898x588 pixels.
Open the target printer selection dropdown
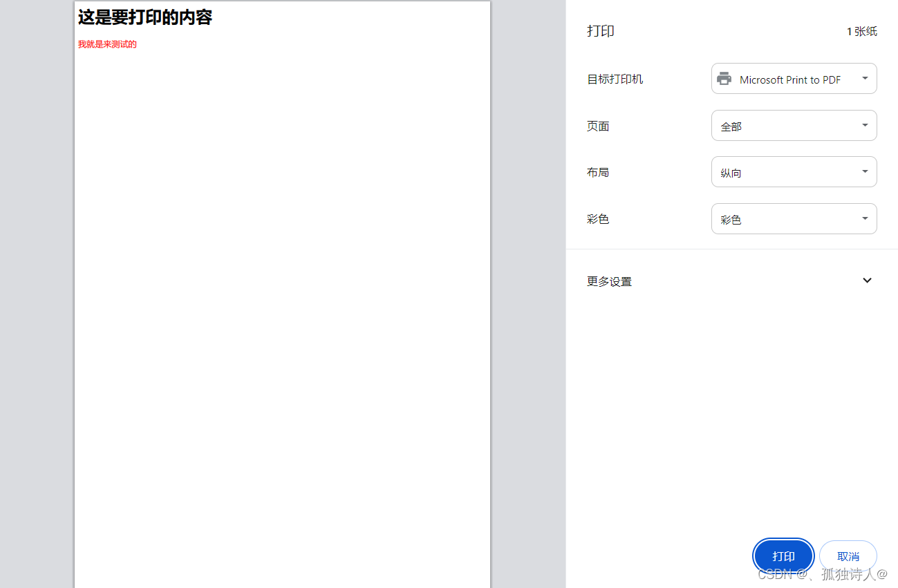click(x=794, y=78)
